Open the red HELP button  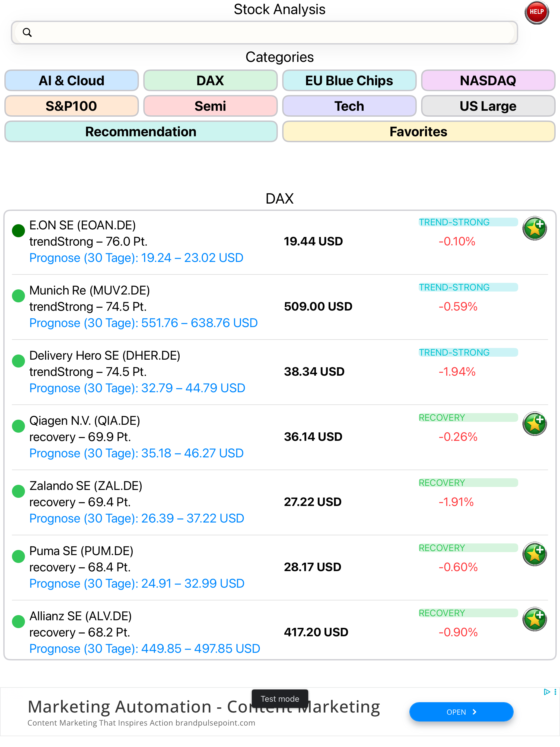[x=536, y=12]
